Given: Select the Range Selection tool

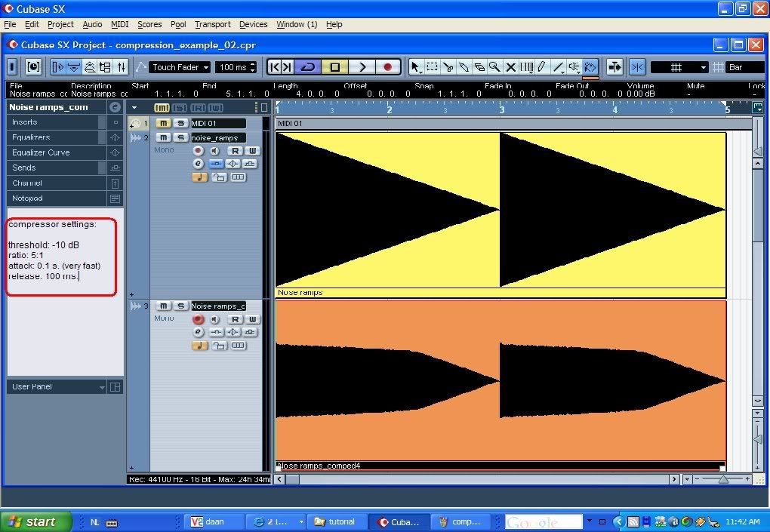Looking at the screenshot, I should pos(432,66).
